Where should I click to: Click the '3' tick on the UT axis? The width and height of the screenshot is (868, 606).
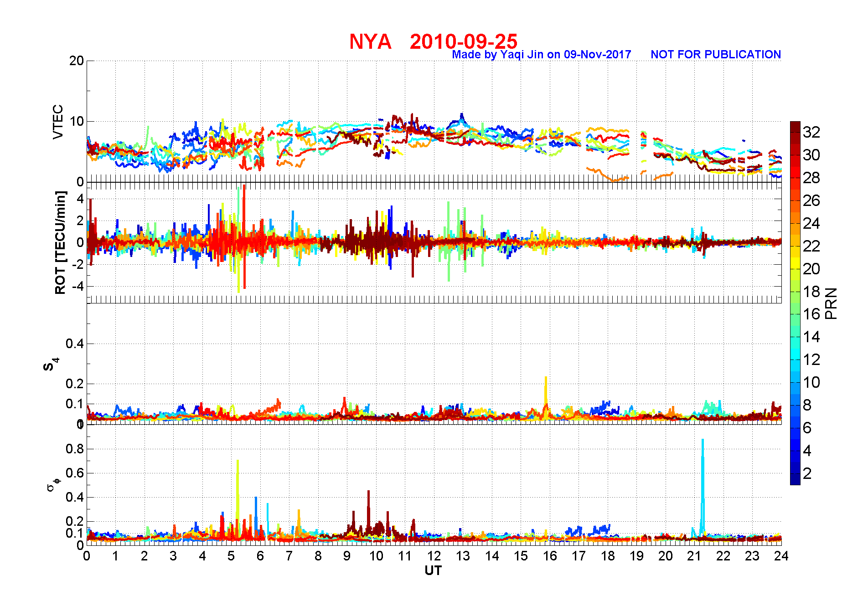point(173,556)
